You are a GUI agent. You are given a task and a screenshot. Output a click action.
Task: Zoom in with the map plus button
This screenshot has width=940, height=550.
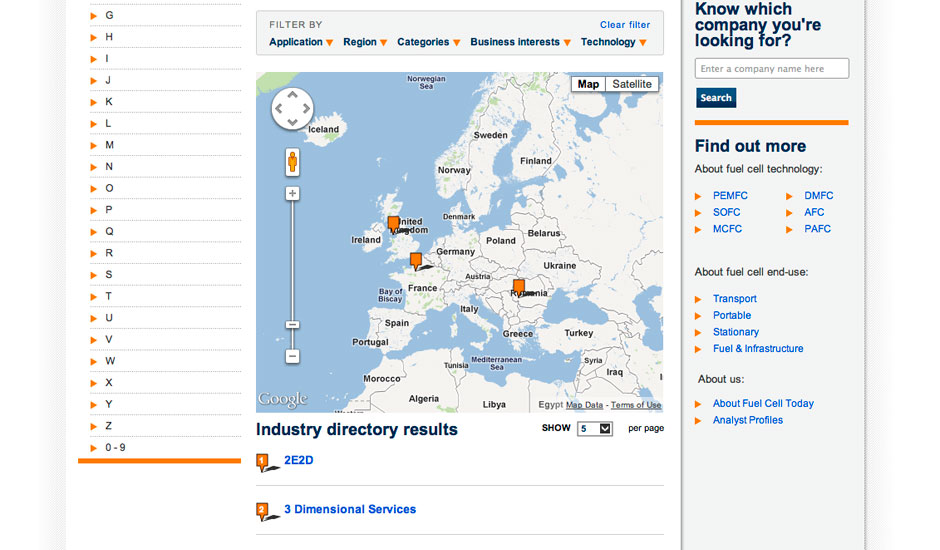[x=292, y=193]
